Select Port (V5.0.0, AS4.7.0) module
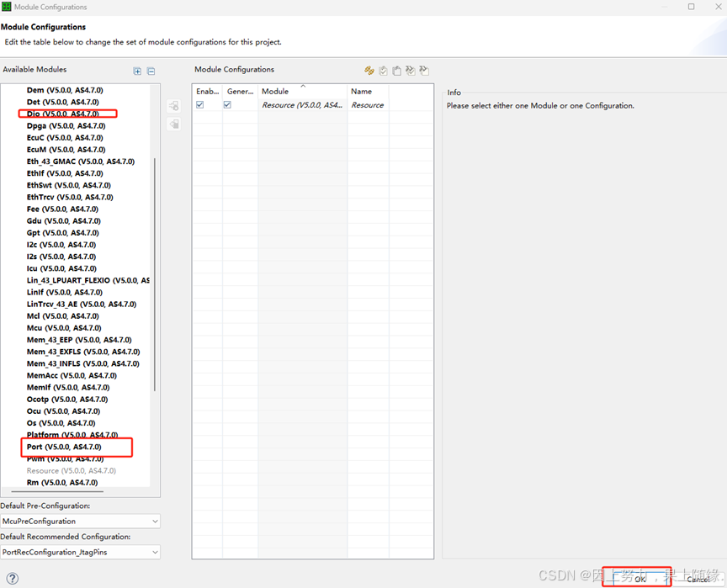Image resolution: width=727 pixels, height=588 pixels. pyautogui.click(x=64, y=447)
